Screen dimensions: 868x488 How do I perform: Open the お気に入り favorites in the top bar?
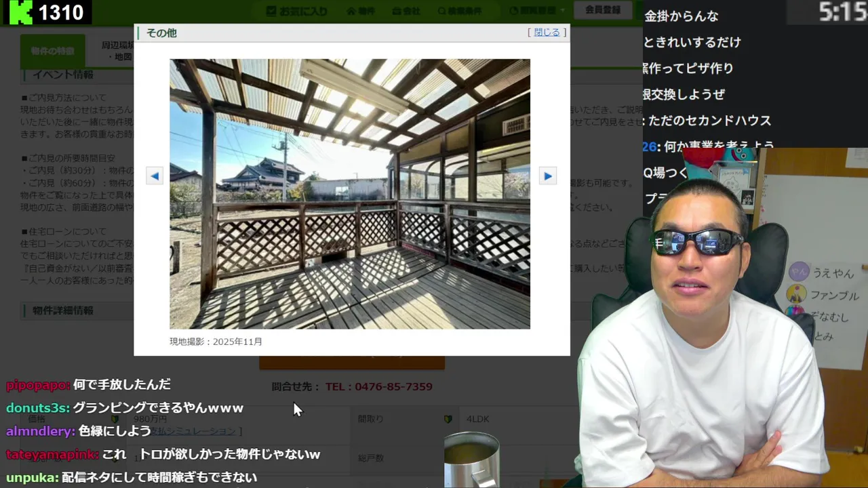[x=297, y=11]
